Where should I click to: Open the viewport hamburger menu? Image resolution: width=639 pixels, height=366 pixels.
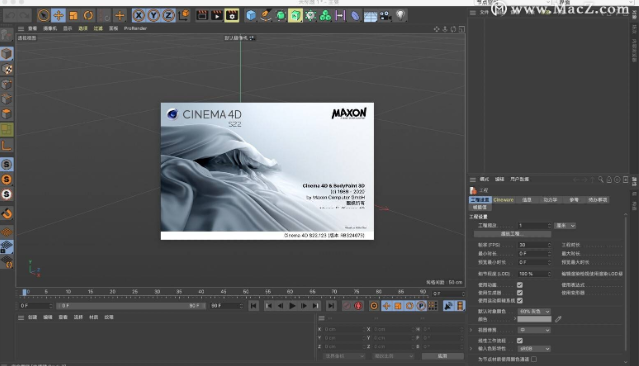click(21, 29)
